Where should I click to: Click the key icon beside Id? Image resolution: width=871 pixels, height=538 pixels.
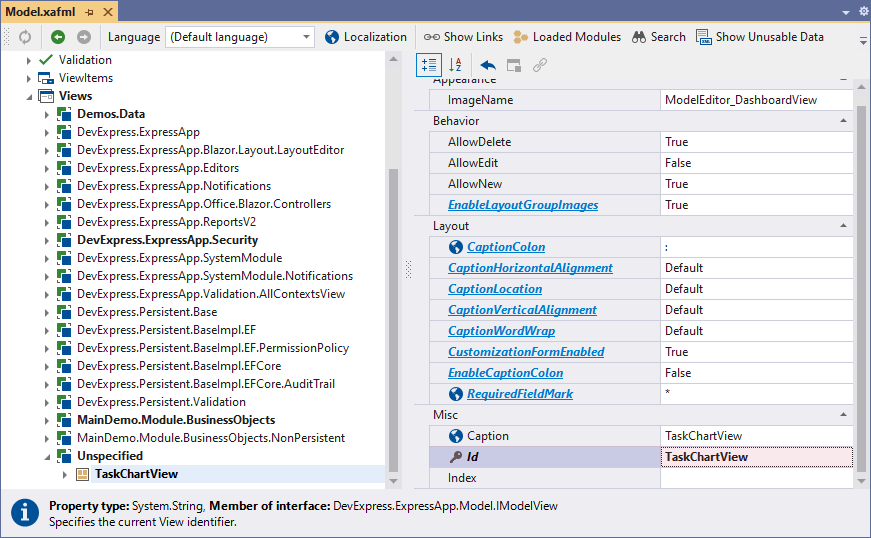click(x=455, y=457)
